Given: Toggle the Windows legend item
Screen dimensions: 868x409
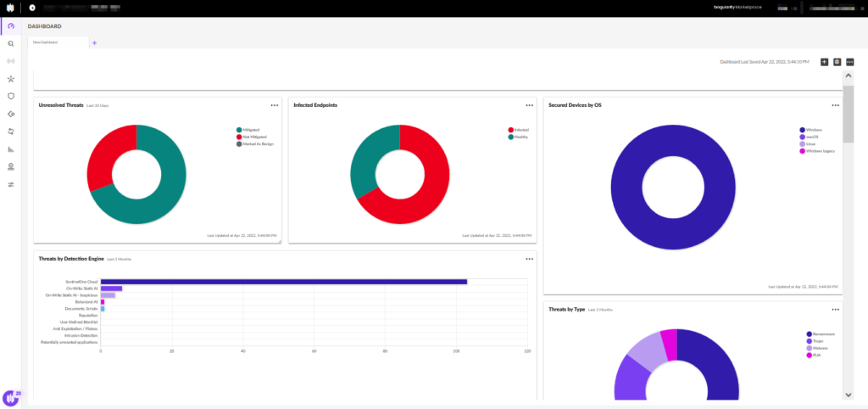Looking at the screenshot, I should pos(811,130).
